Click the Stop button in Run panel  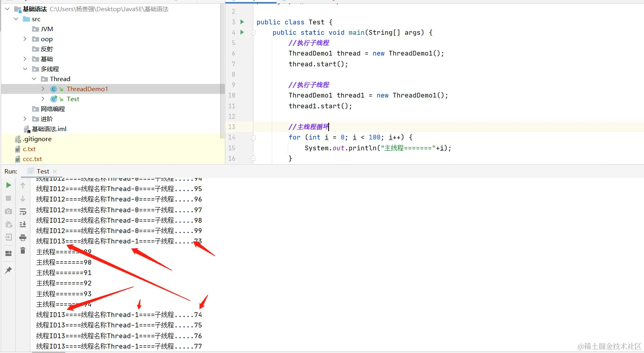pyautogui.click(x=8, y=198)
